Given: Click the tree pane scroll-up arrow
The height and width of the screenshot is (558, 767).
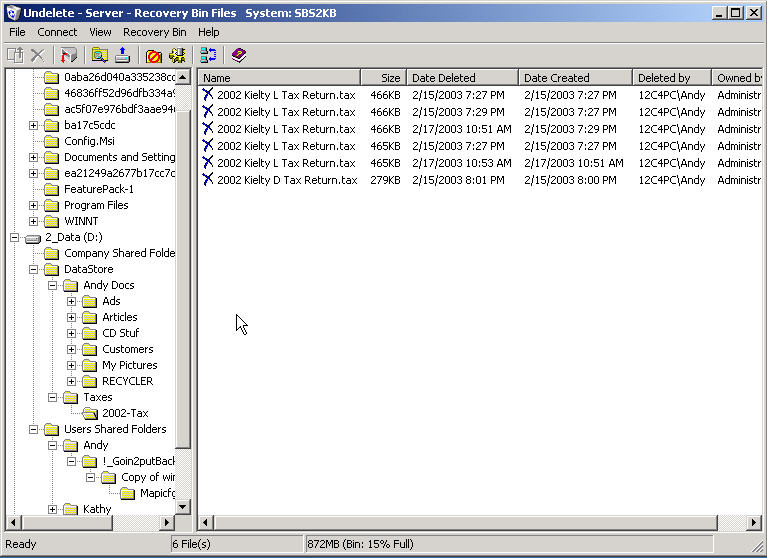Looking at the screenshot, I should tap(183, 77).
